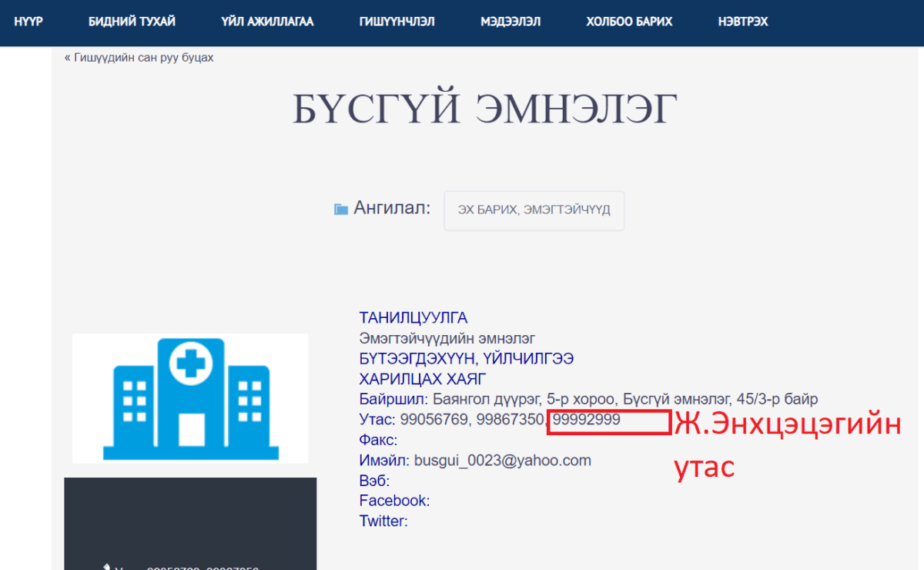Click the Twitter label

click(382, 521)
